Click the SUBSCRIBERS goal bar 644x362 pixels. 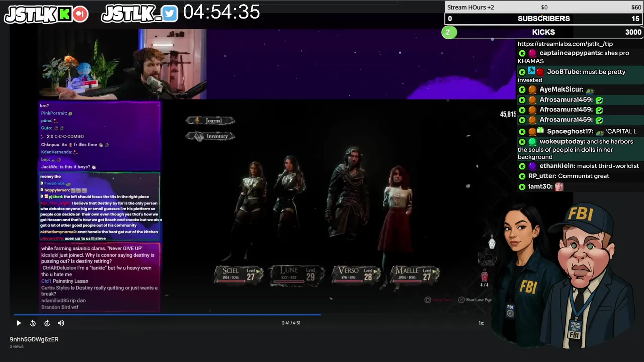click(544, 18)
